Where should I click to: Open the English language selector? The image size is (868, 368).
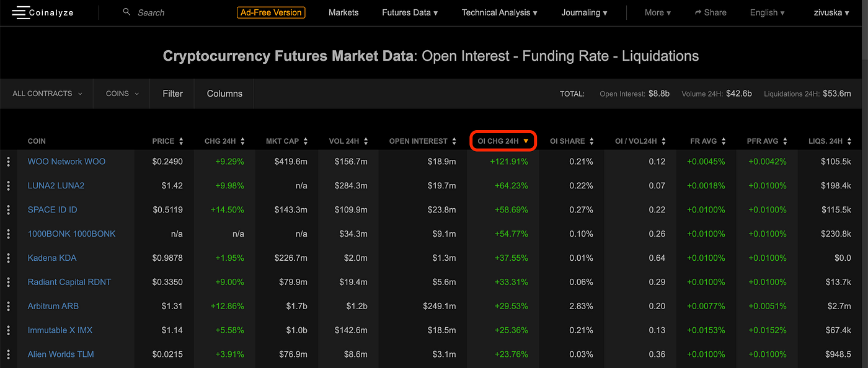(x=767, y=12)
